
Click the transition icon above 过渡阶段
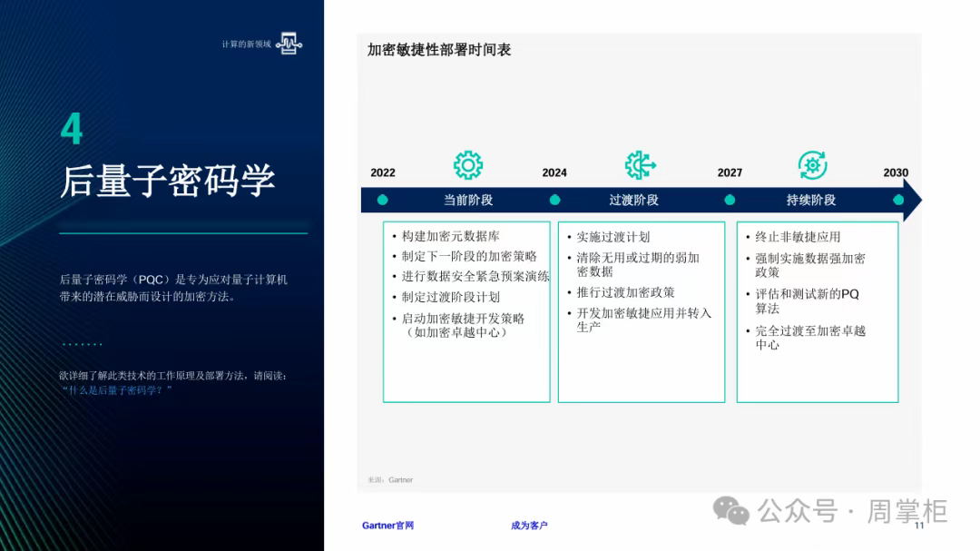click(x=640, y=165)
